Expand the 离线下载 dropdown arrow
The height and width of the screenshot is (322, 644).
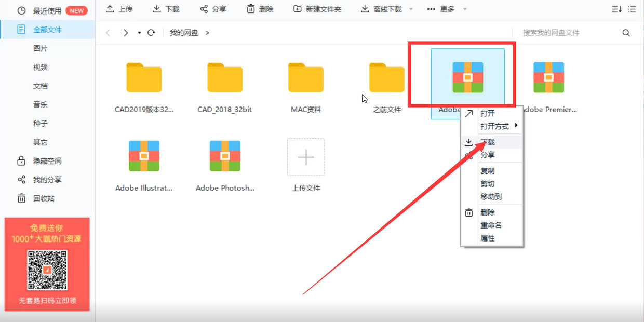(x=411, y=9)
